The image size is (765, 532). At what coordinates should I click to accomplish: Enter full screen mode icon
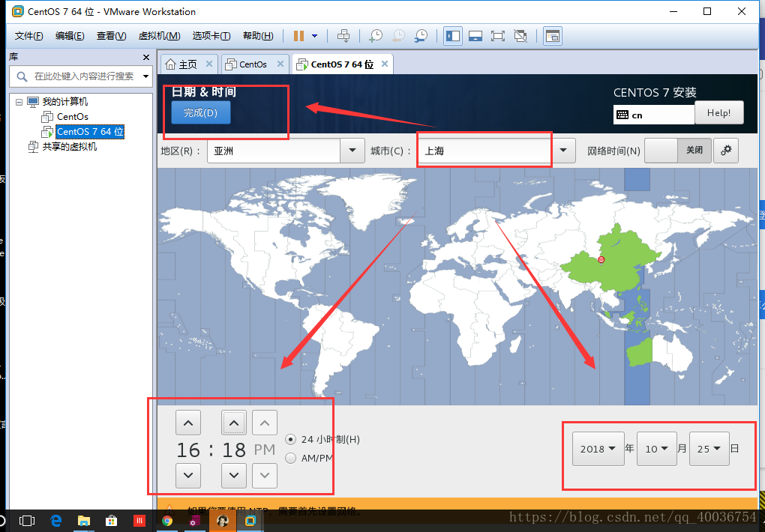pyautogui.click(x=498, y=36)
